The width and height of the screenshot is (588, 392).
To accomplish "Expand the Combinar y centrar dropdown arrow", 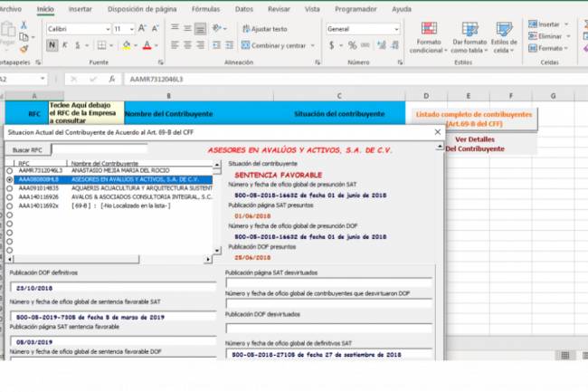I will click(x=310, y=45).
